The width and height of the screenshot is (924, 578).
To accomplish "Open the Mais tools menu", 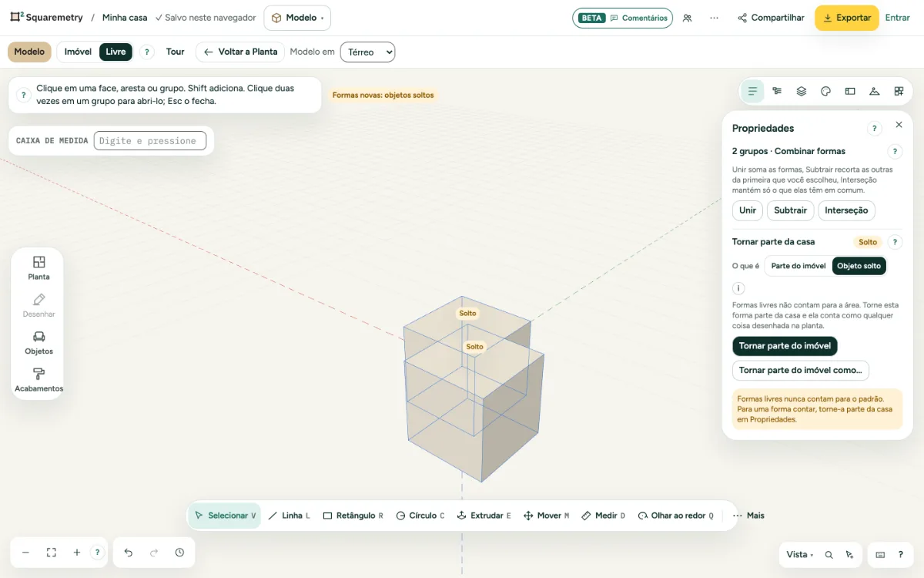I will click(x=748, y=516).
